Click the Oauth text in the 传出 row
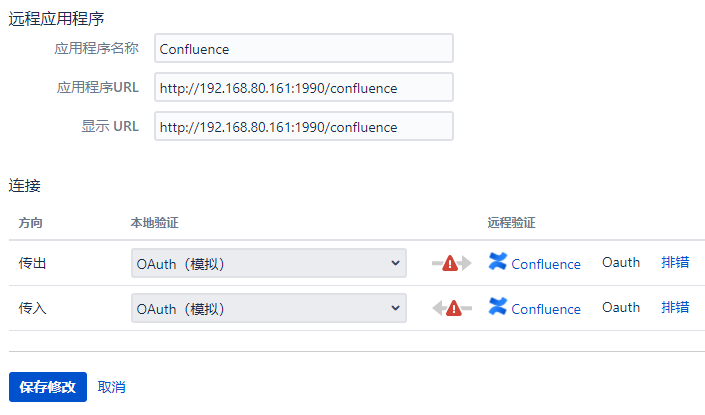Image resolution: width=705 pixels, height=415 pixels. (621, 263)
